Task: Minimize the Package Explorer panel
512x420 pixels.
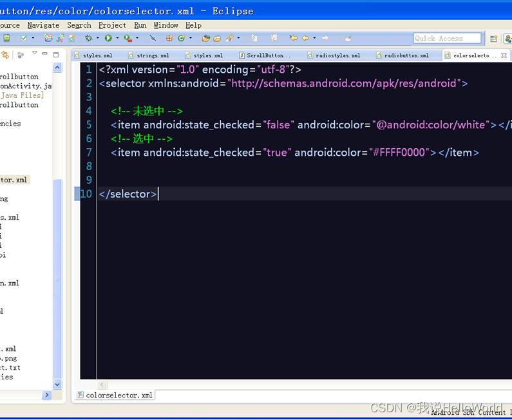Action: (x=44, y=53)
